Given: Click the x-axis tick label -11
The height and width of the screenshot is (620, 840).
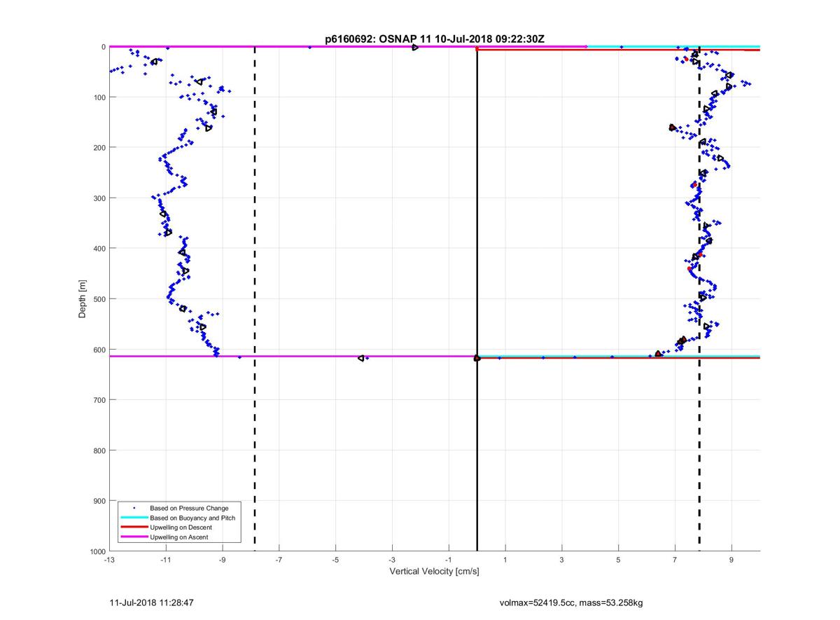Looking at the screenshot, I should [166, 560].
